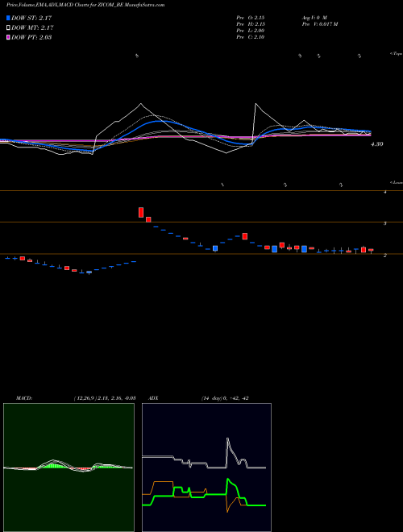Click the white DOW MT legend swatch
The image size is (403, 532).
coord(8,28)
